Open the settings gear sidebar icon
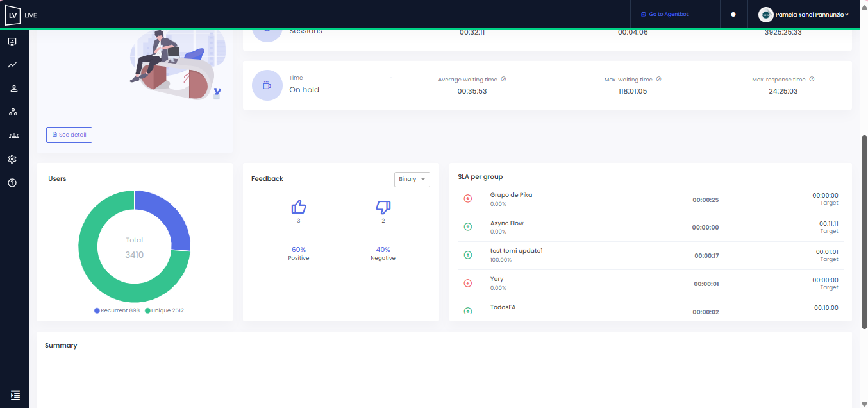868x408 pixels. [12, 159]
